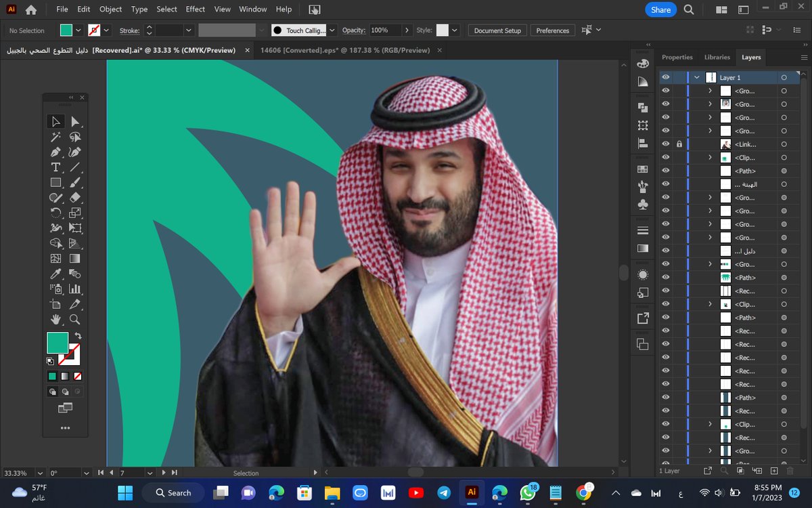The height and width of the screenshot is (508, 812).
Task: Select the Direct Selection tool
Action: pyautogui.click(x=75, y=122)
